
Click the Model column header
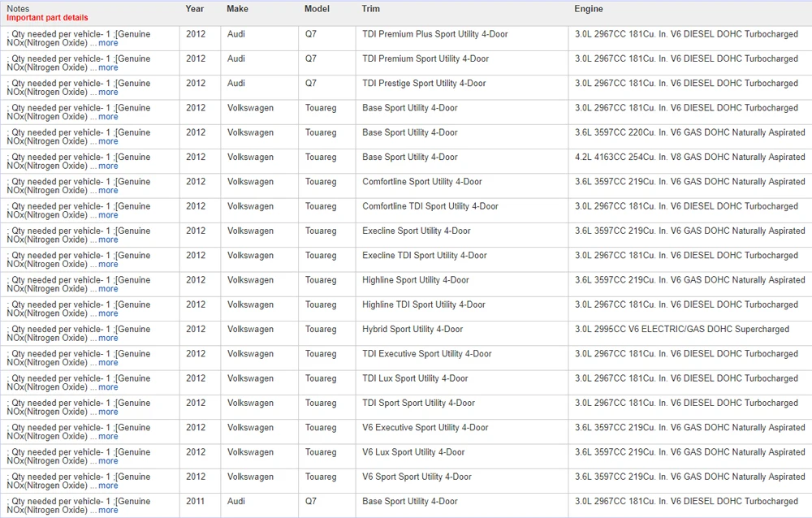(x=317, y=9)
